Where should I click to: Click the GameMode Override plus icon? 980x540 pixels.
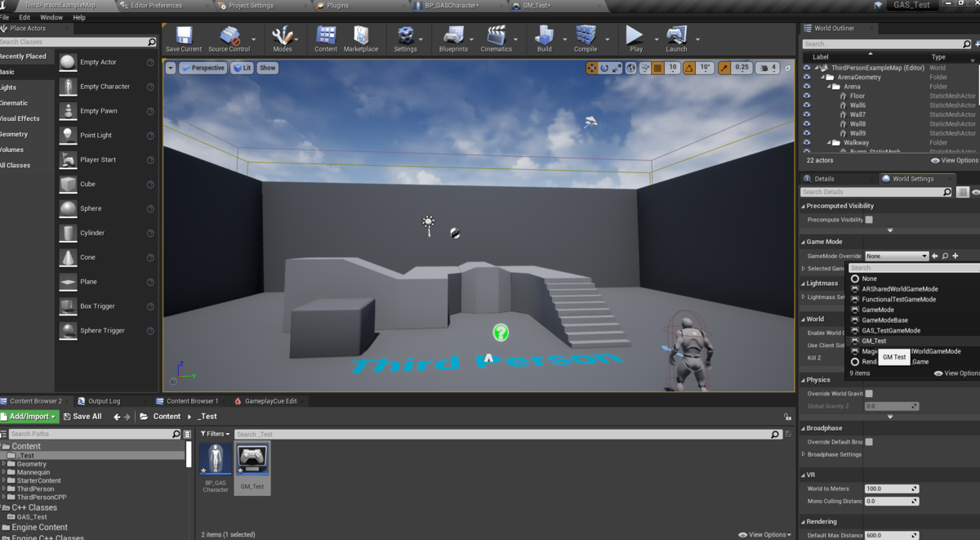click(955, 257)
